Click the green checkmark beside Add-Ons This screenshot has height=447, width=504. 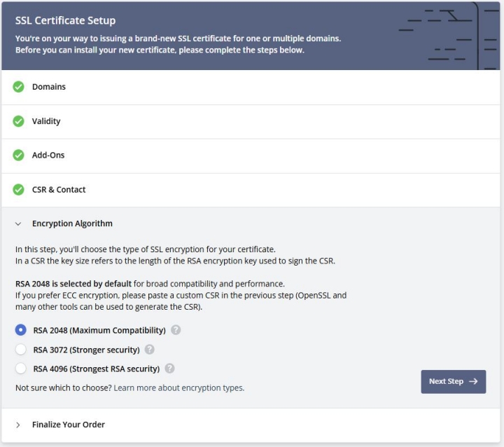coord(18,155)
